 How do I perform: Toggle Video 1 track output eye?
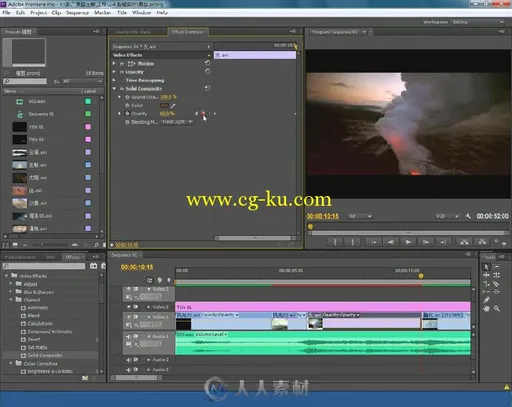coord(129,317)
